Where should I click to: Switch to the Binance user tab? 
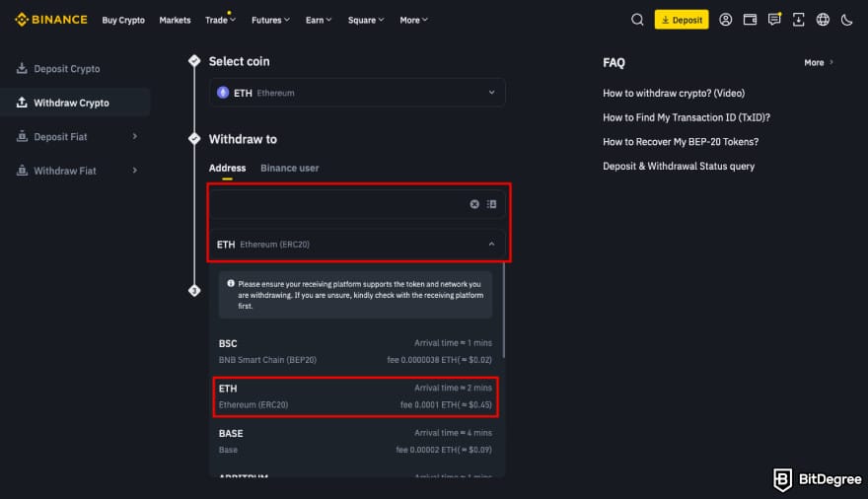click(x=290, y=168)
